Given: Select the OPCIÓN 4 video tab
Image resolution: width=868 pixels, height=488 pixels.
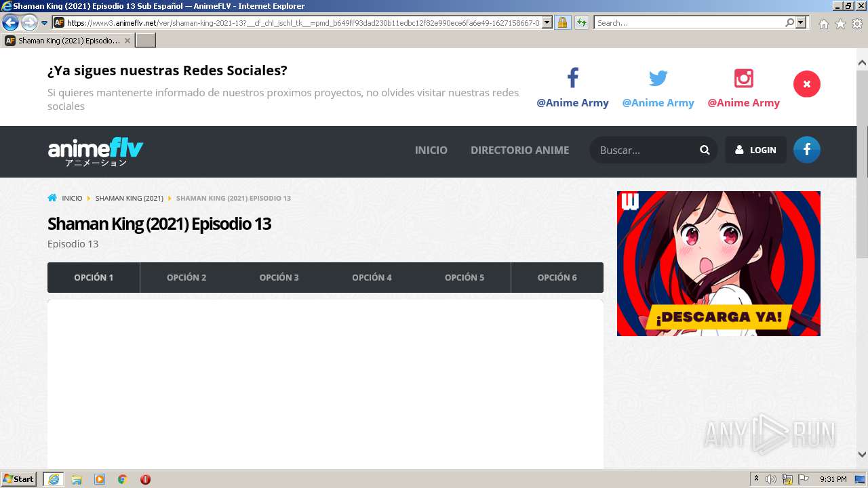Looking at the screenshot, I should (x=372, y=278).
